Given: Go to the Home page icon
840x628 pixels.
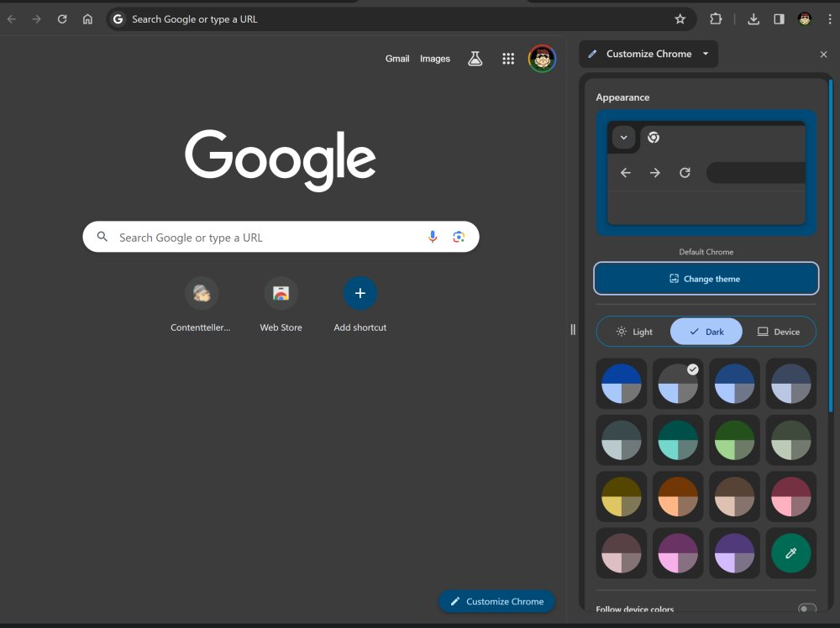Looking at the screenshot, I should (87, 19).
